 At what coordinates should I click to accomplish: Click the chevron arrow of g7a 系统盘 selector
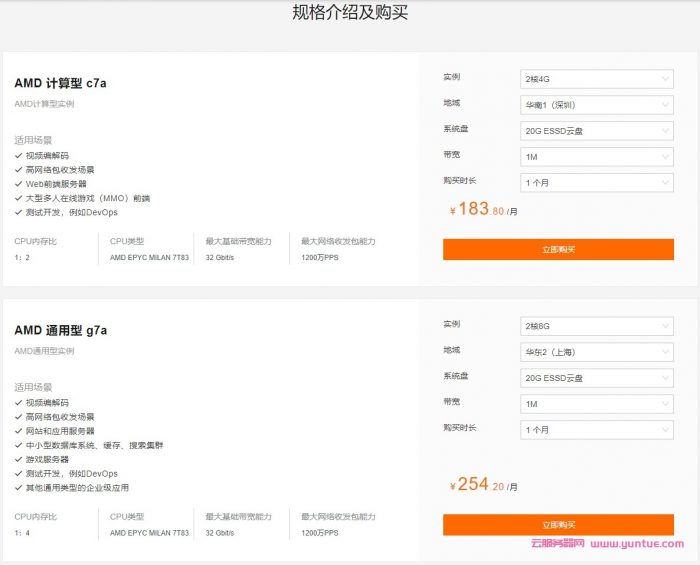(x=665, y=378)
